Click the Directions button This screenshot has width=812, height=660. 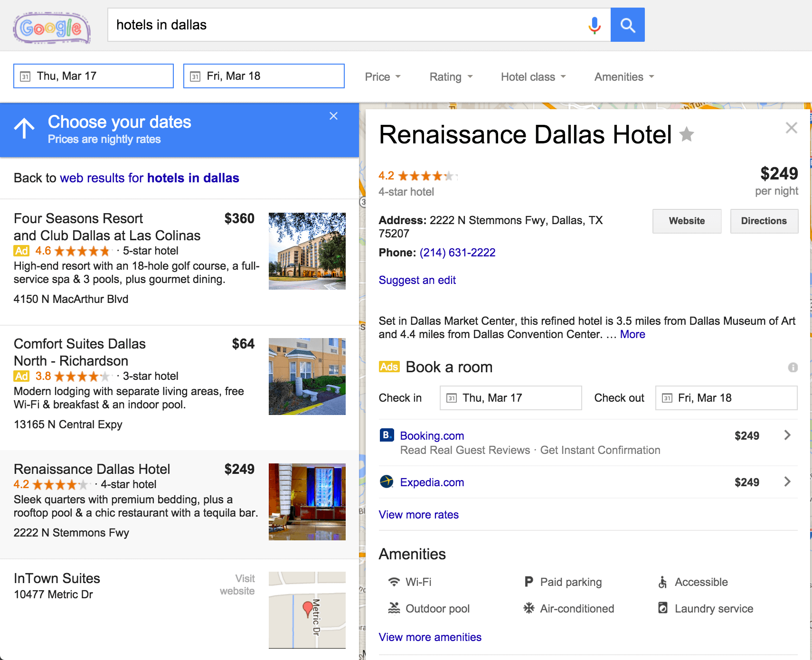(764, 221)
